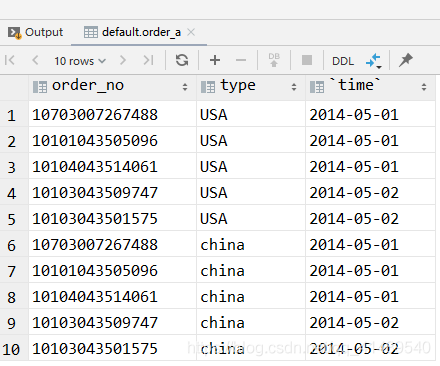Select row number 4
The image size is (440, 366).
pos(14,192)
